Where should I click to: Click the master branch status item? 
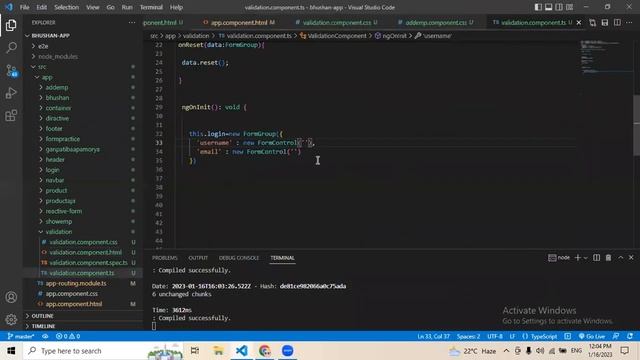(21, 336)
